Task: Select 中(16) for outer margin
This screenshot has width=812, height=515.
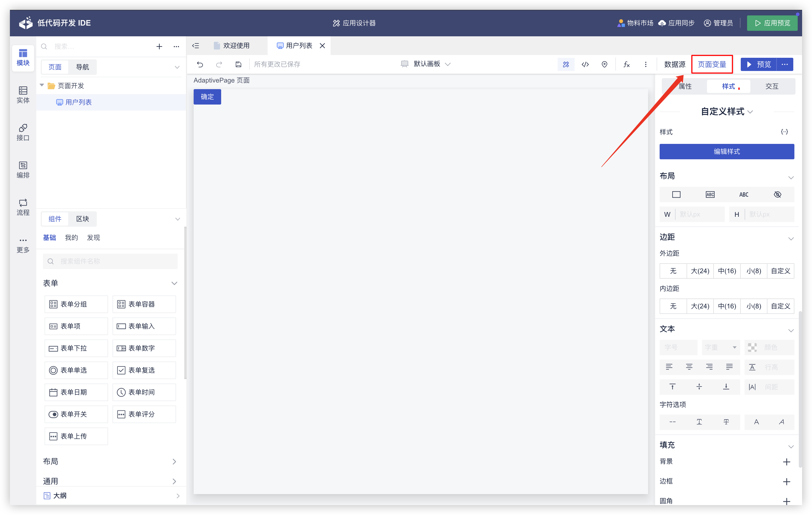Action: pyautogui.click(x=727, y=271)
